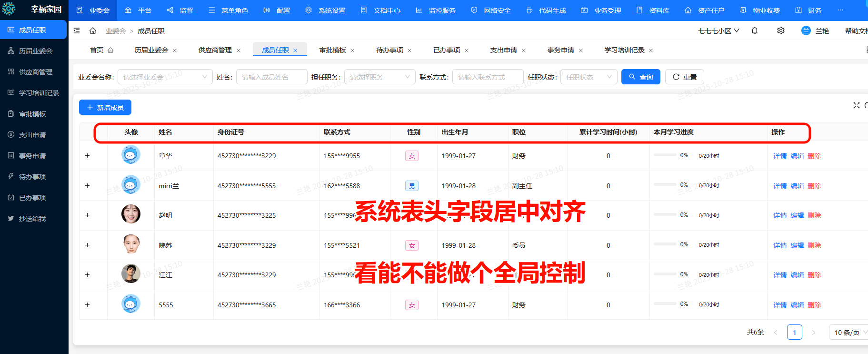Open the 监控服务 top menu
Viewport: 868px width, 354px height.
436,10
